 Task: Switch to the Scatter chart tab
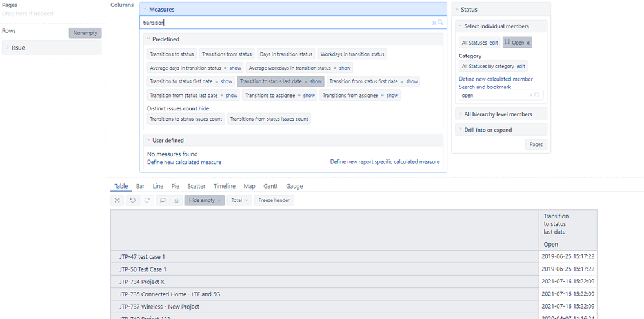click(196, 186)
